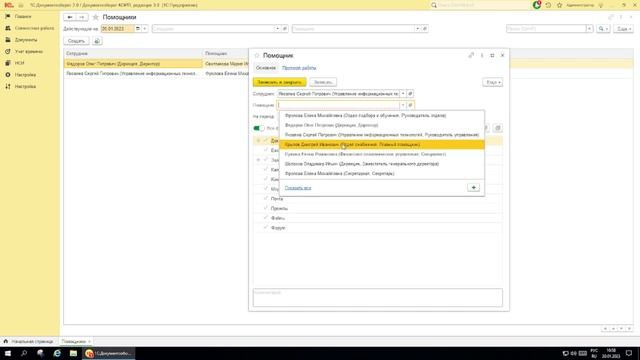Image resolution: width=640 pixels, height=360 pixels.
Task: Toggle the checkmark for the Файлы row
Action: pos(266,218)
